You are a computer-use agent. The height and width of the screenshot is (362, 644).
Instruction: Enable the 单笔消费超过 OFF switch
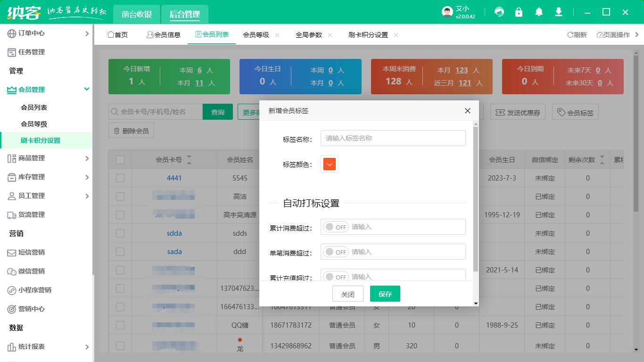click(x=335, y=252)
